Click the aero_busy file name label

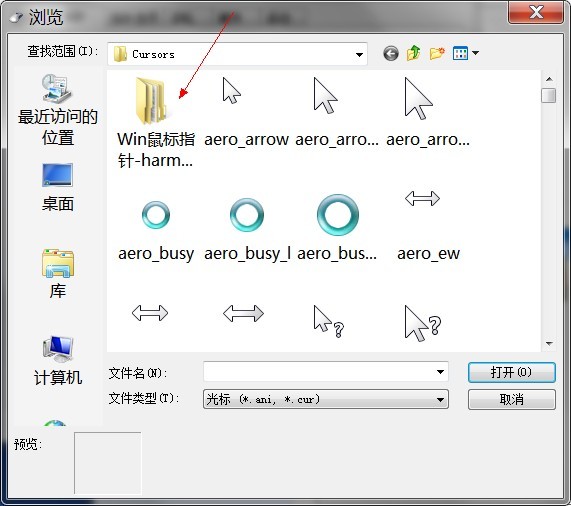tap(156, 253)
